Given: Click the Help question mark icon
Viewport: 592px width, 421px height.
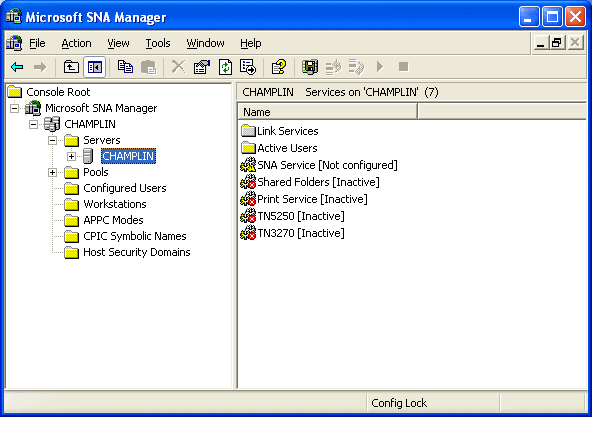Looking at the screenshot, I should point(279,68).
